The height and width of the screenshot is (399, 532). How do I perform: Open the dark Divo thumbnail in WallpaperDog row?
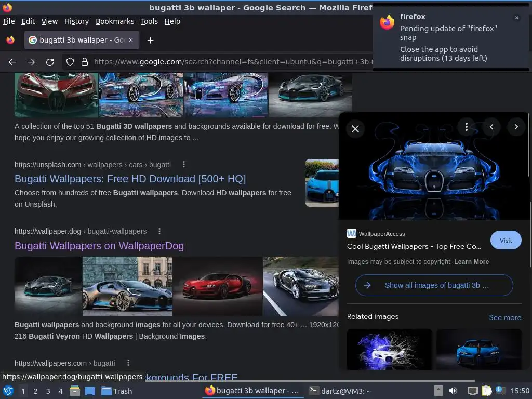[x=48, y=286]
